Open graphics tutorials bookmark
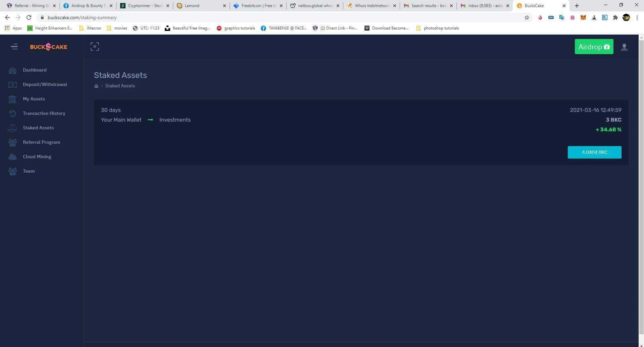Screen dimensions: 644x347 pos(236,28)
